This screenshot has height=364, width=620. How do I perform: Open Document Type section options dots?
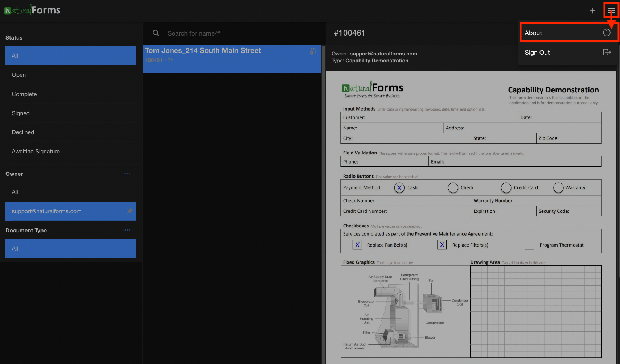click(127, 230)
